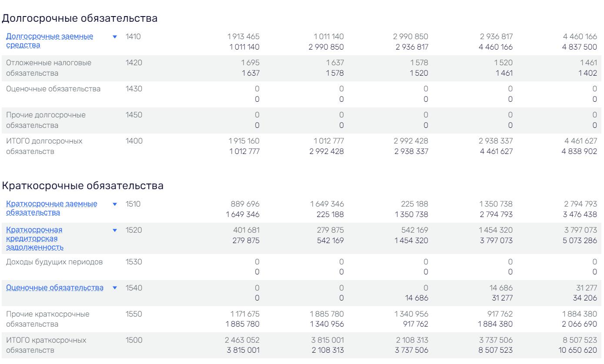Click the Краткосрочные обязательства section heading

pyautogui.click(x=83, y=186)
